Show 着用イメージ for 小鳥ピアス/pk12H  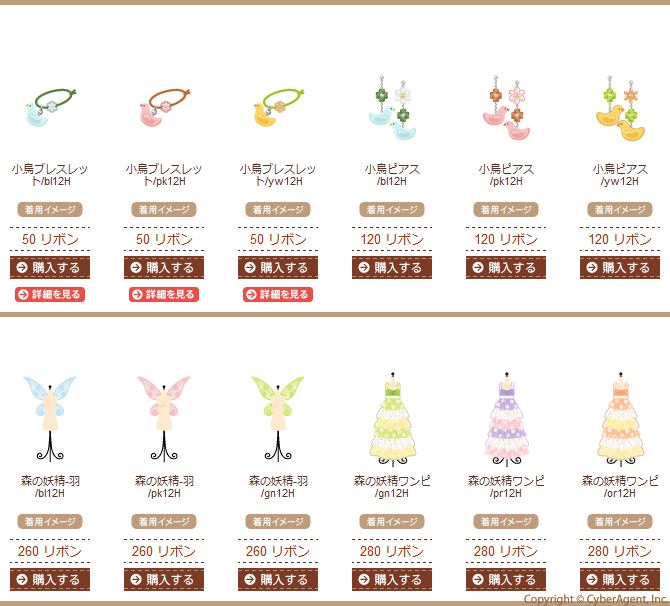pyautogui.click(x=506, y=209)
